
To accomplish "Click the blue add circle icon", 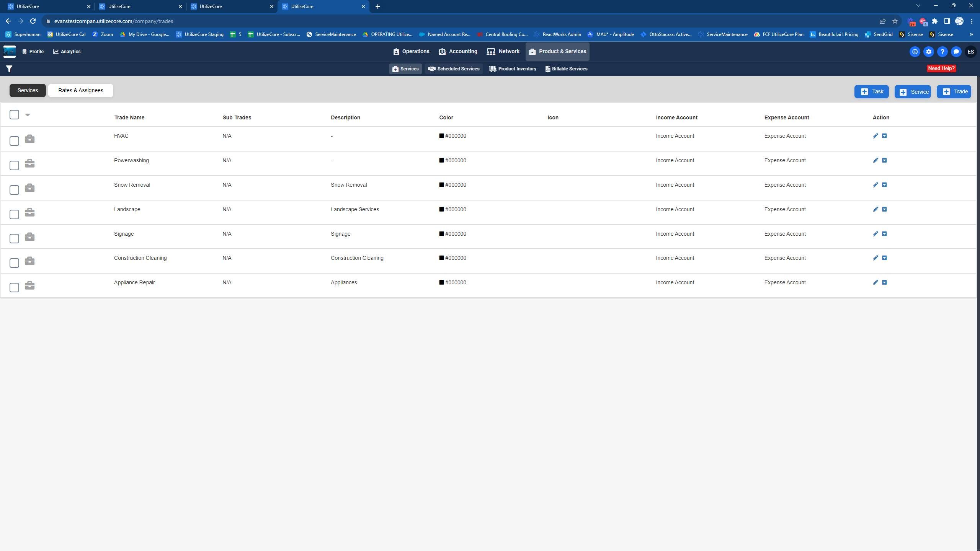I will pyautogui.click(x=915, y=52).
